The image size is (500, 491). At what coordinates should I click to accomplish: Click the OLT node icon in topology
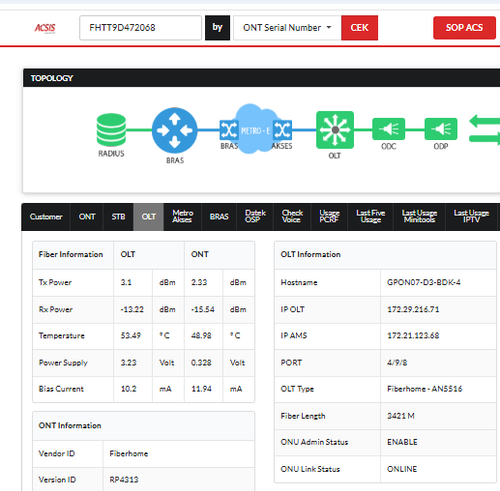[335, 130]
